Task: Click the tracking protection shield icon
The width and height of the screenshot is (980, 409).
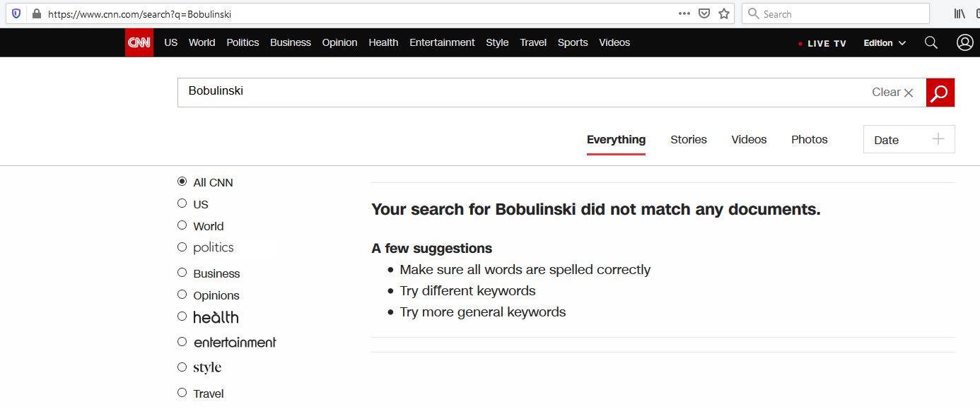Action: pyautogui.click(x=16, y=13)
